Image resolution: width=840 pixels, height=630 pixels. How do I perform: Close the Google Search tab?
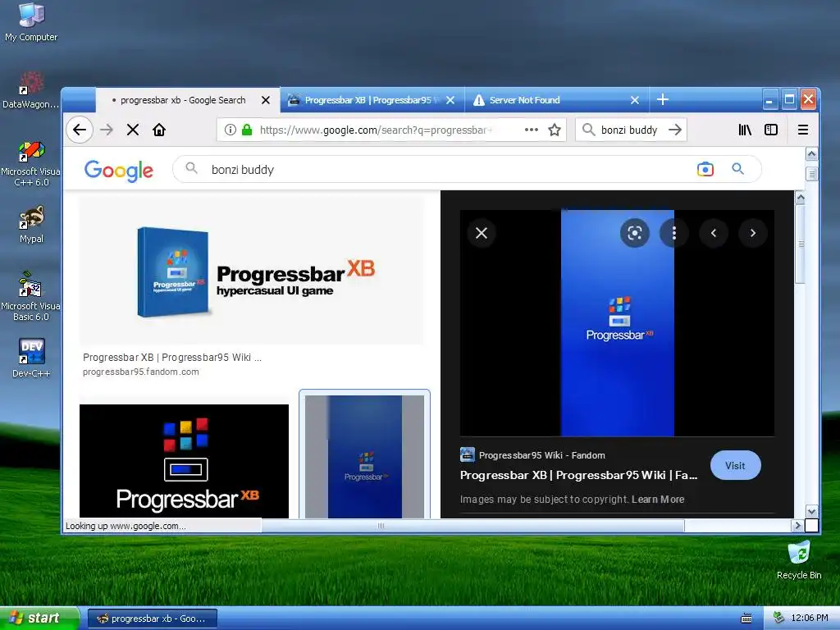266,100
